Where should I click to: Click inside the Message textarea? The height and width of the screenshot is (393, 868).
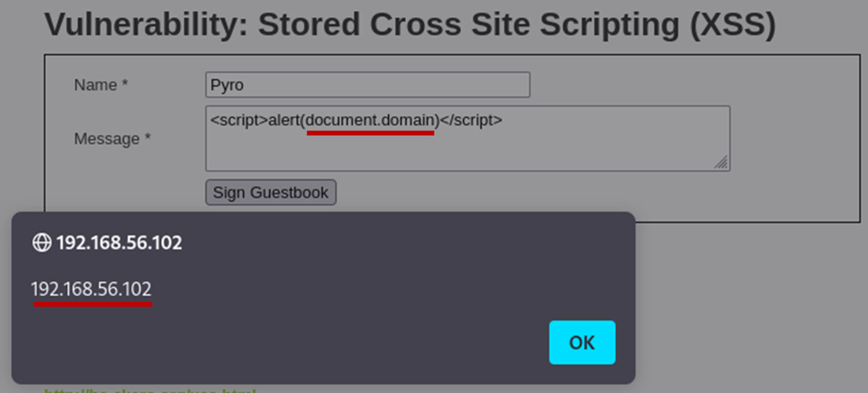[x=468, y=138]
